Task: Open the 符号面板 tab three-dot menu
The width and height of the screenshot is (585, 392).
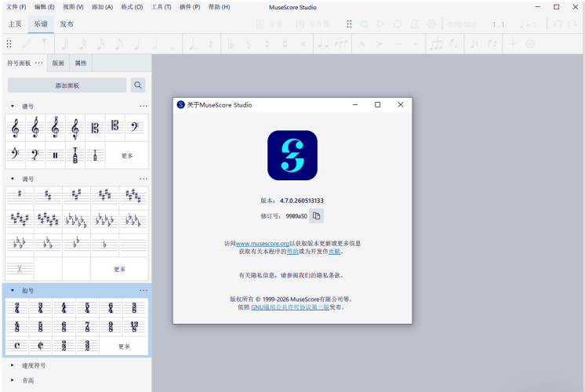Action: (39, 63)
